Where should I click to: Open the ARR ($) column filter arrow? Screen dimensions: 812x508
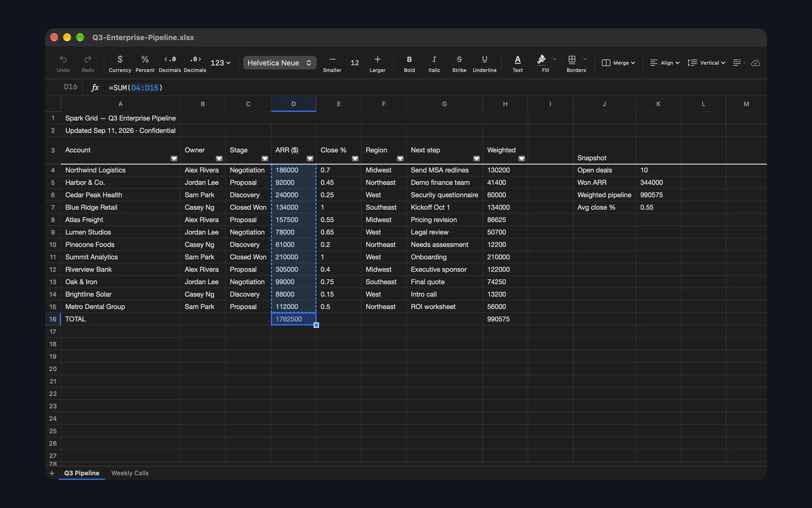[x=310, y=159]
